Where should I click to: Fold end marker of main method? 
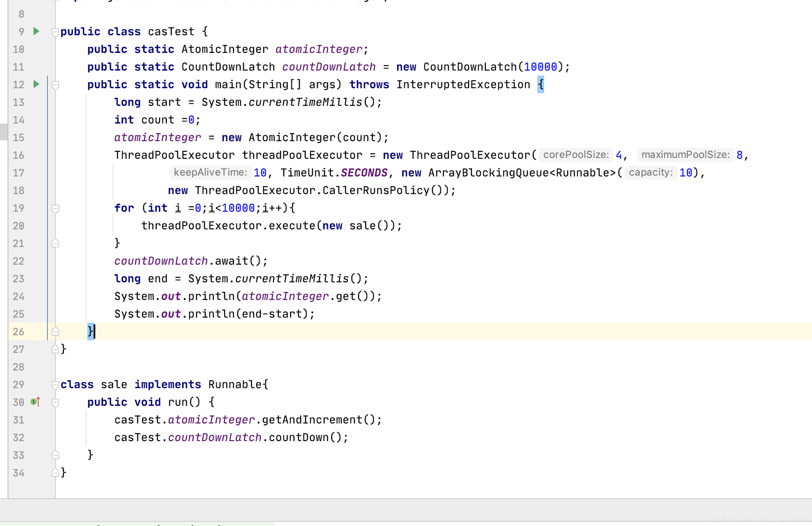(x=55, y=331)
